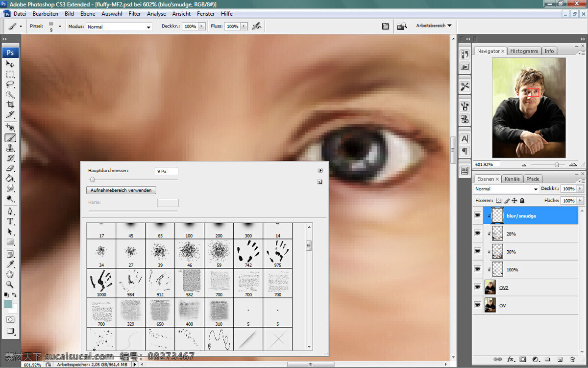Click the foreground color swatch
The image size is (588, 368).
(8, 304)
